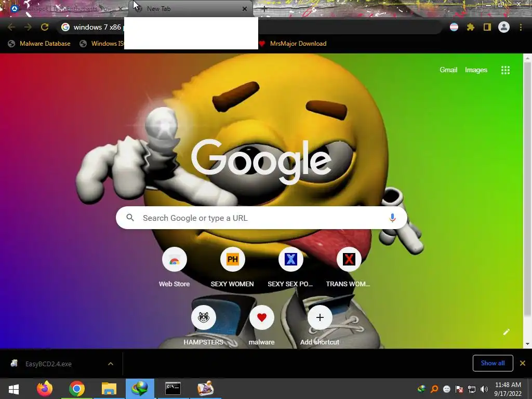Open Windows Start menu

click(x=14, y=389)
